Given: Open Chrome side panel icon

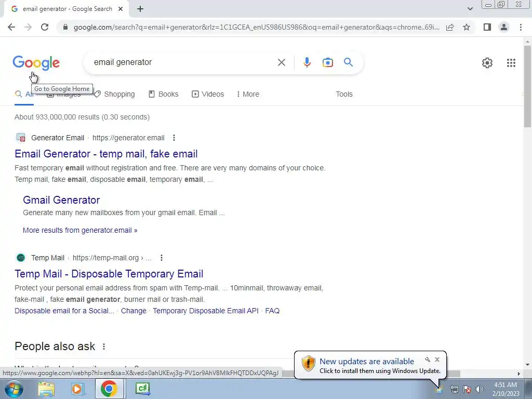Looking at the screenshot, I should [x=487, y=27].
